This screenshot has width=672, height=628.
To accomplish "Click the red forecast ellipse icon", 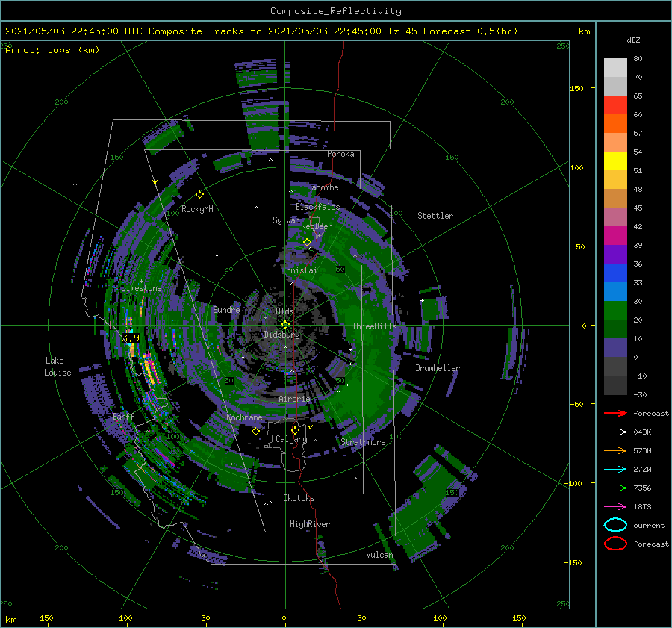I will tap(615, 544).
